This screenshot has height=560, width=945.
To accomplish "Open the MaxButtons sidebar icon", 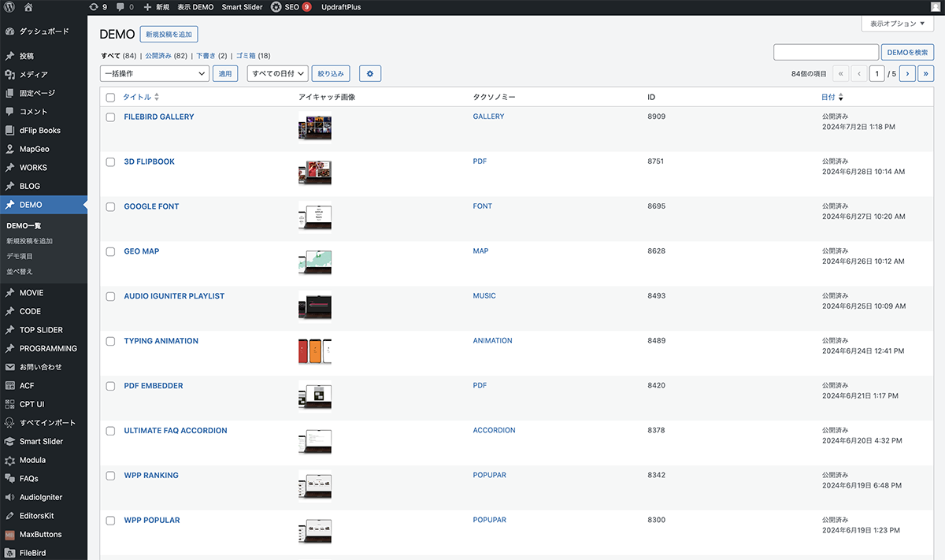I will (x=9, y=535).
